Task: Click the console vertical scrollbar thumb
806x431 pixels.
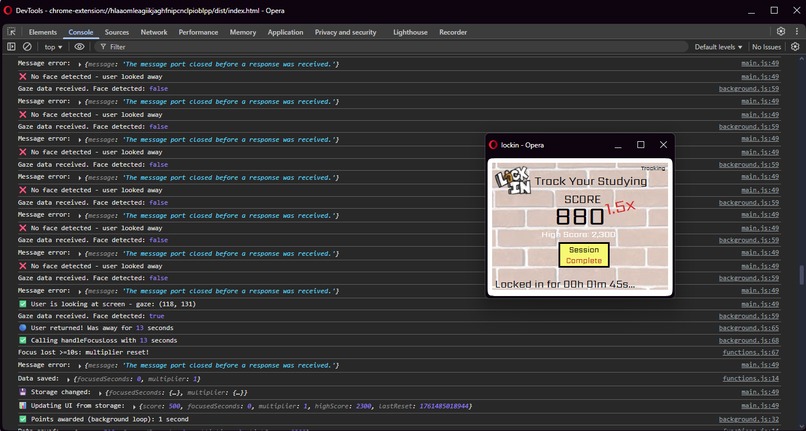Action: (801, 274)
